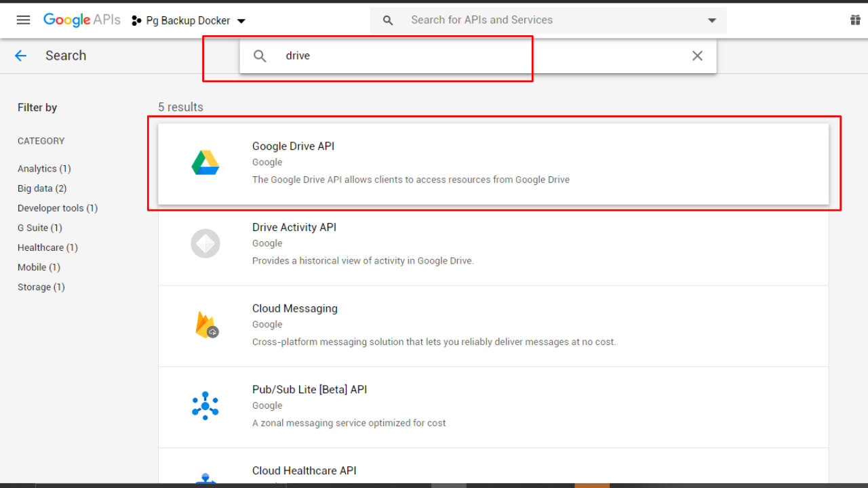The width and height of the screenshot is (868, 488).
Task: Filter by G Suite (1) category
Action: click(x=40, y=228)
